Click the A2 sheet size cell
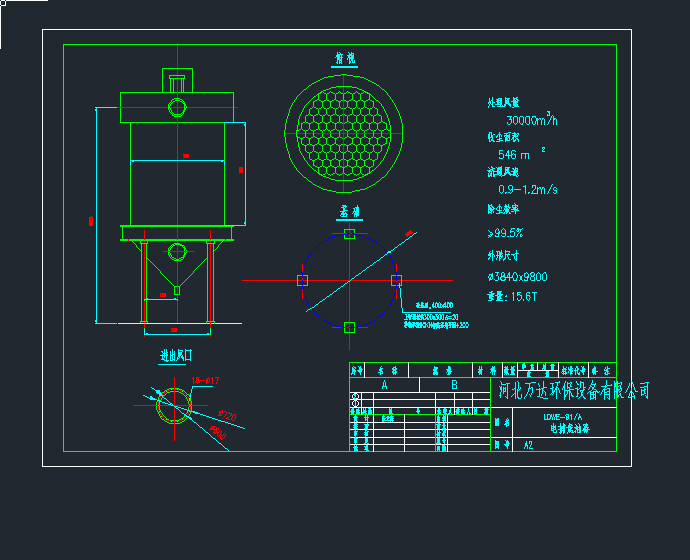 point(528,444)
